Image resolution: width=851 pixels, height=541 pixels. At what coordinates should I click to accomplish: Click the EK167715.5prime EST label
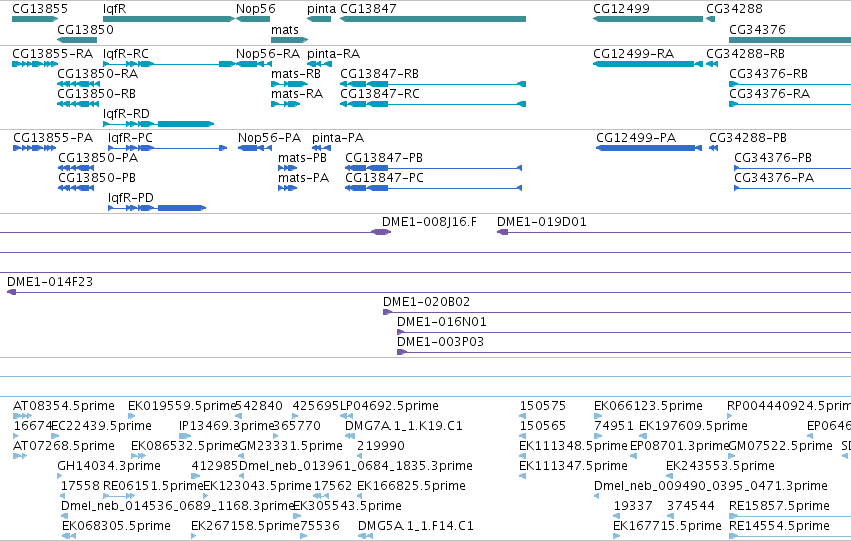[x=667, y=526]
